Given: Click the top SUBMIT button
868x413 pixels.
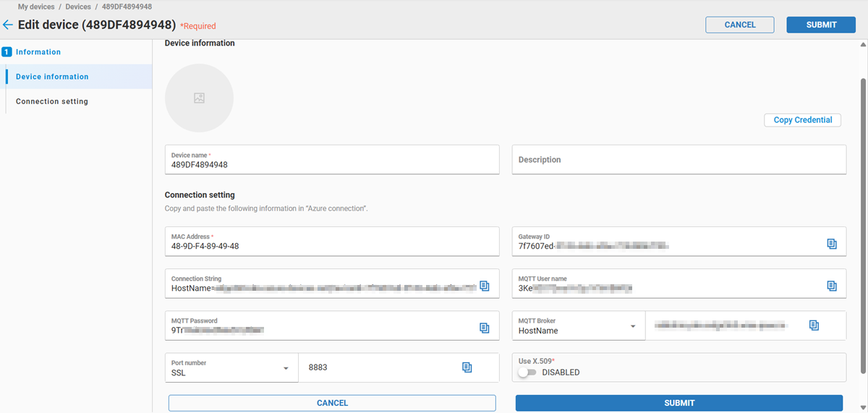Looking at the screenshot, I should [821, 25].
